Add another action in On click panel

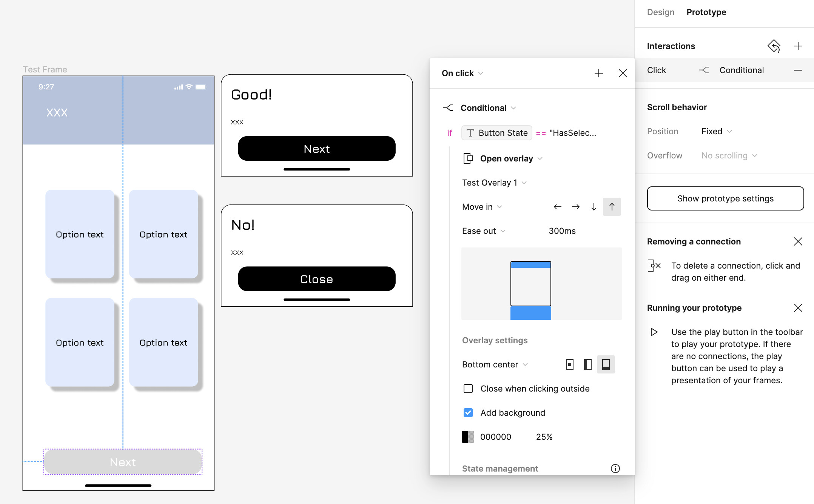click(x=598, y=73)
